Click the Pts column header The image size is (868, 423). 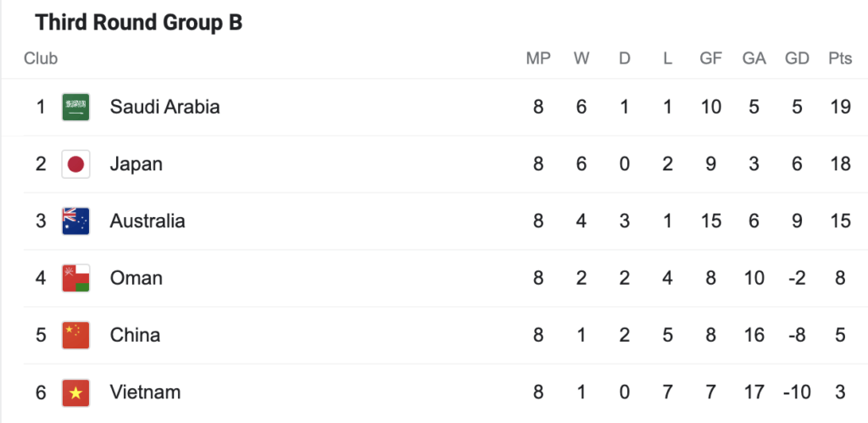840,58
